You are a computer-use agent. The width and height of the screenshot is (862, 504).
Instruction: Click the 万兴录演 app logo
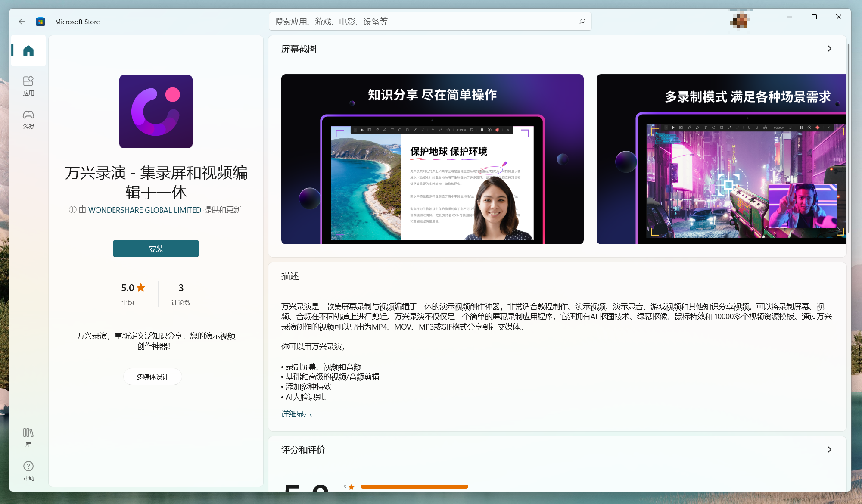pos(156,112)
